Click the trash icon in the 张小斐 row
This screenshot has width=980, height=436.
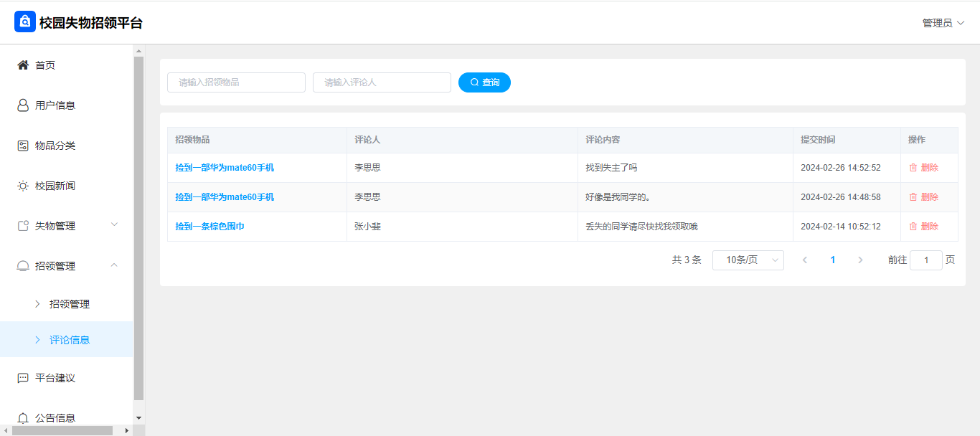pyautogui.click(x=913, y=227)
